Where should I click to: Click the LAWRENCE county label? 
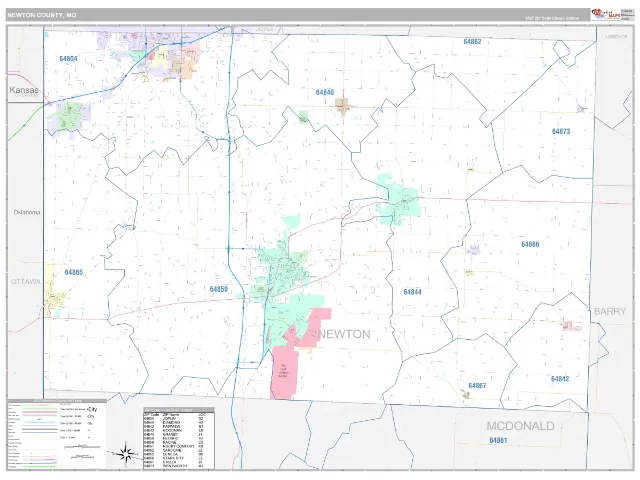[x=616, y=37]
